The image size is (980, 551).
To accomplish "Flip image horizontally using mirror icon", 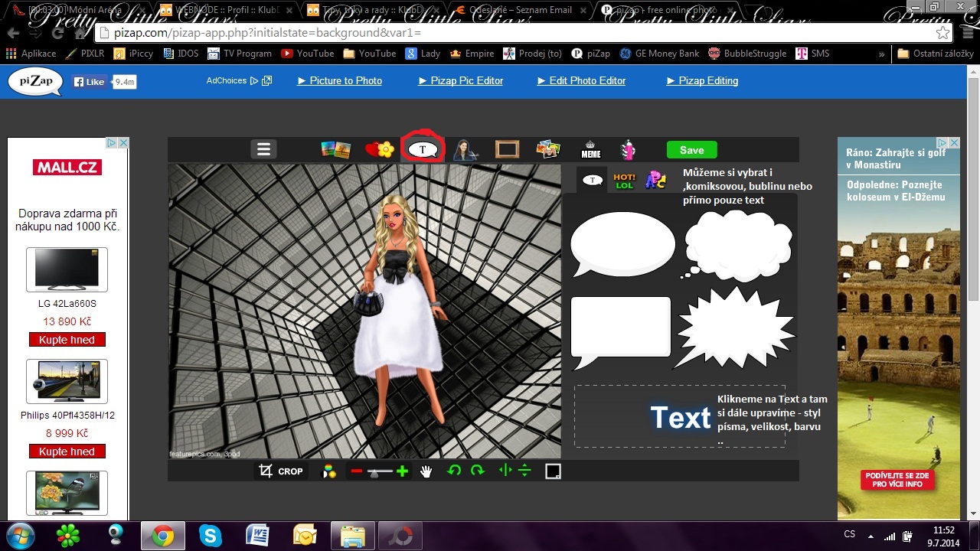I will point(505,471).
